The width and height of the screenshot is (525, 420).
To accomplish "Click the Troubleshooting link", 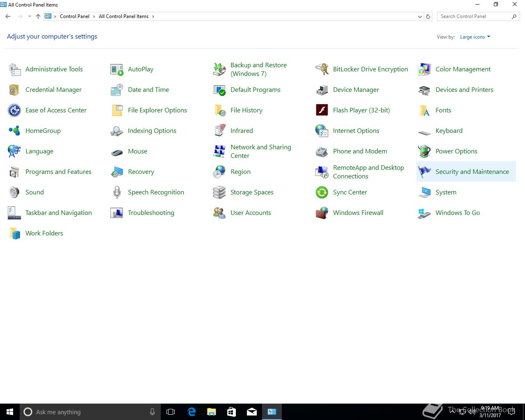I will 151,213.
